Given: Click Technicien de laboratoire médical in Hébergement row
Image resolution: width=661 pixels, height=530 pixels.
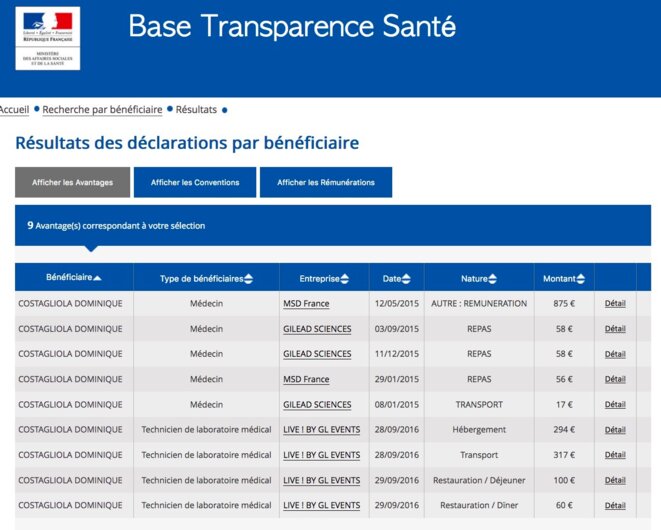Looking at the screenshot, I should click(x=206, y=430).
